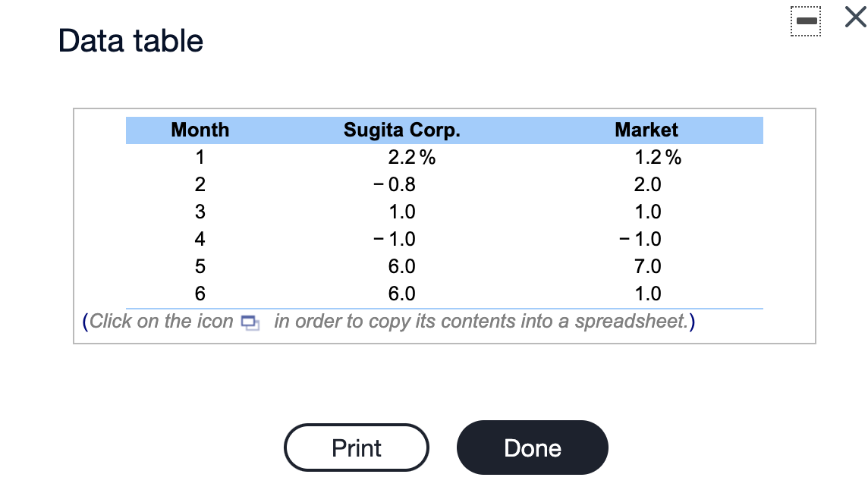
Task: Click the 2.2% Sugita value
Action: pyautogui.click(x=403, y=157)
